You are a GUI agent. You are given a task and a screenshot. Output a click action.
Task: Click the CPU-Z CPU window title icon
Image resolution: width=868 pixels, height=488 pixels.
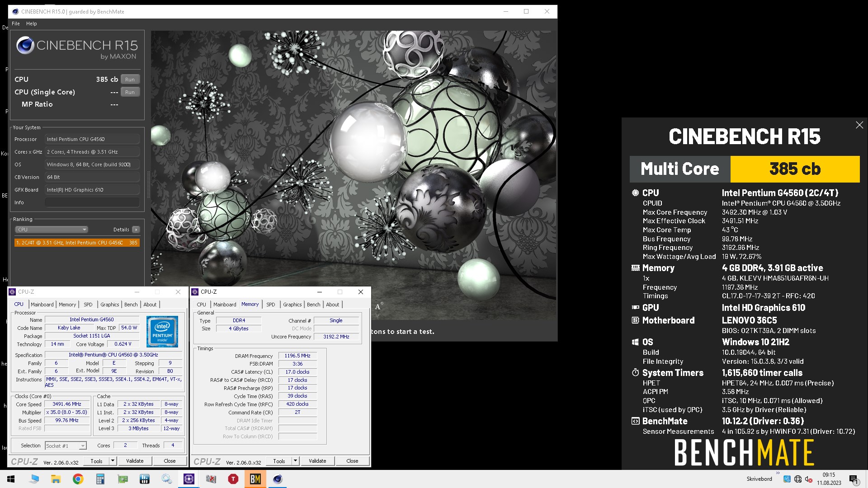13,292
